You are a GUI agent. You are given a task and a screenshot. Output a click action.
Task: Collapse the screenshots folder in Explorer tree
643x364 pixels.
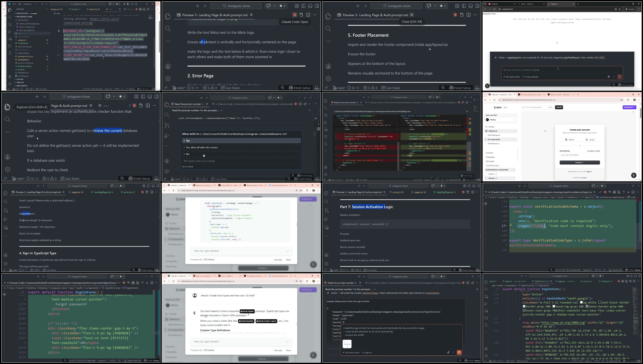23,20
